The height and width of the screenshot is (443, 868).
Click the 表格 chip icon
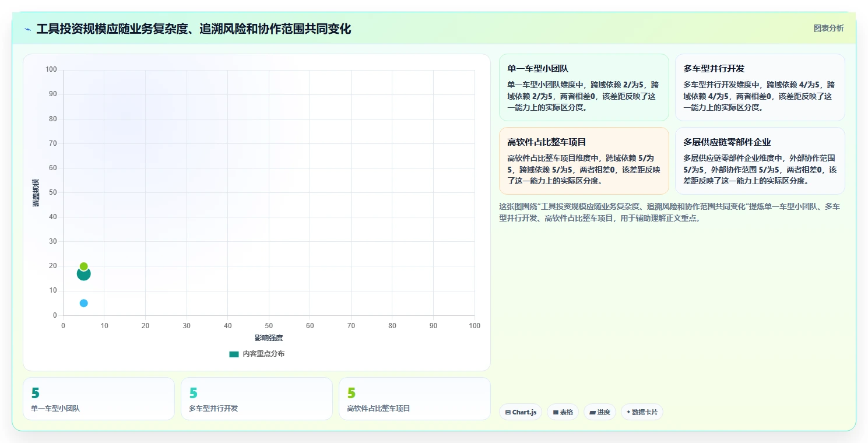(556, 412)
